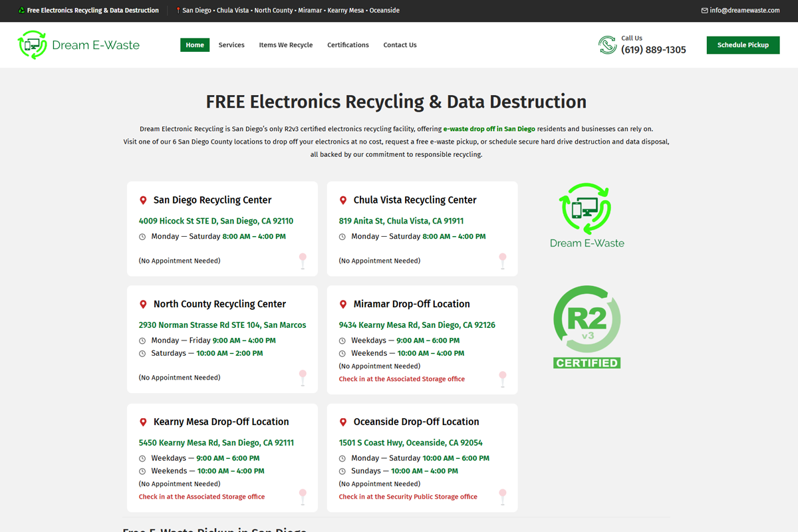Click clock icon for North County Saturdays hours
798x532 pixels.
pyautogui.click(x=142, y=354)
